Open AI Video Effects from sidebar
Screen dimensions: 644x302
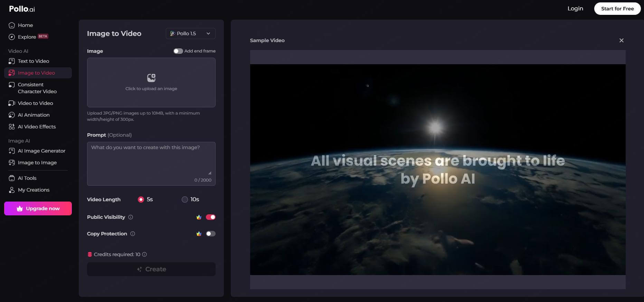[x=37, y=127]
